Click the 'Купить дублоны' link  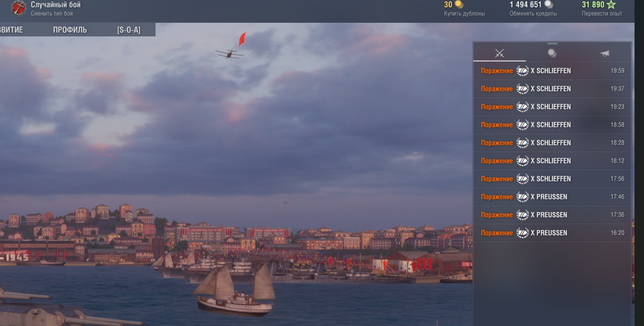[464, 14]
